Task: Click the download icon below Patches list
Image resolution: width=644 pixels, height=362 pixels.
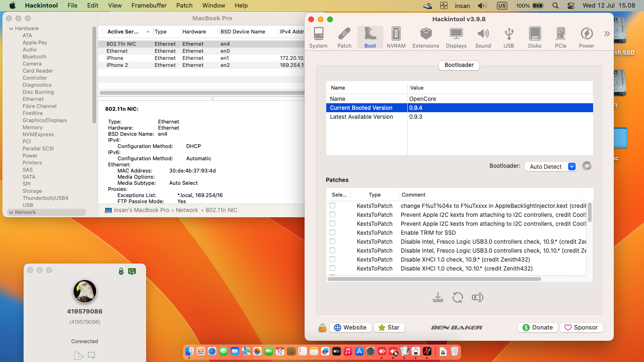Action: [438, 297]
